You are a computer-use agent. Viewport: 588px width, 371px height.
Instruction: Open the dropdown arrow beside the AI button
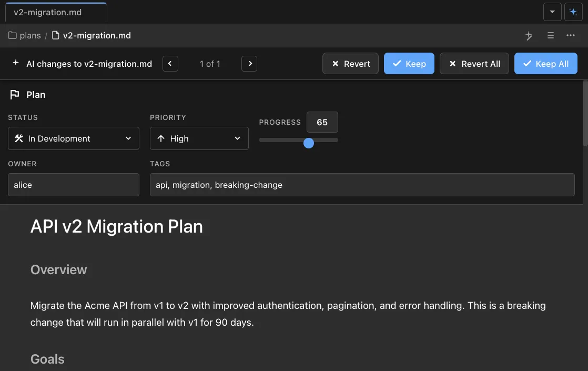(552, 12)
